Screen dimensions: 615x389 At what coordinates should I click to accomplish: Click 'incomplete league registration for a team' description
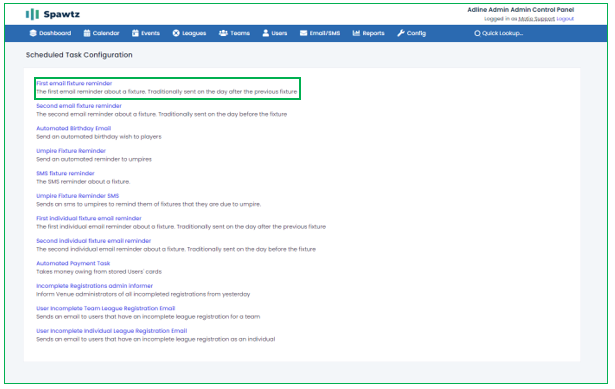pos(148,317)
